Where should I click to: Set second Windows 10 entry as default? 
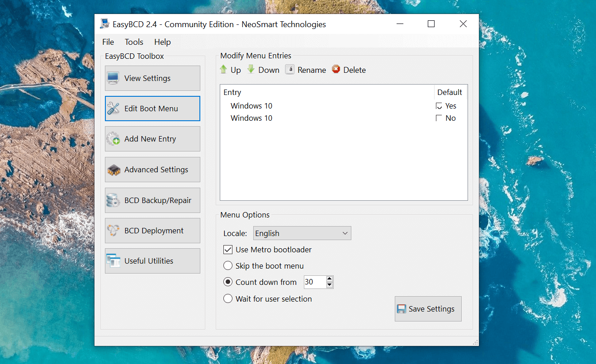tap(439, 118)
